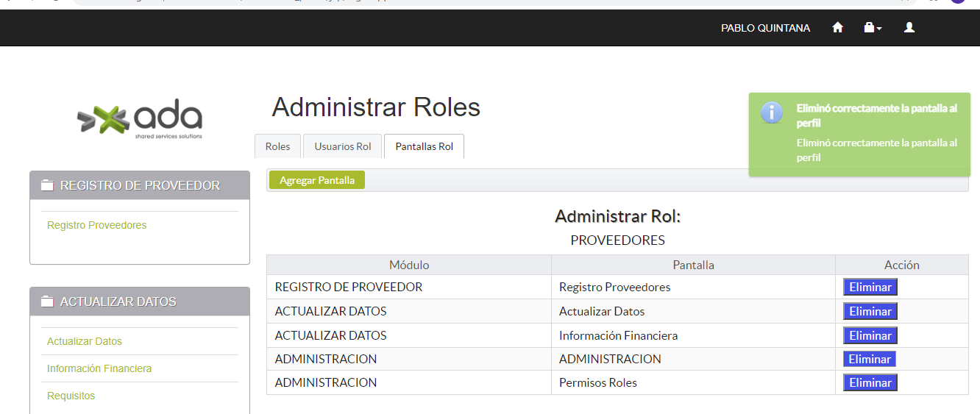Click folder icon beside ACTUALIZAR DATOS
The width and height of the screenshot is (980, 414).
click(x=48, y=301)
